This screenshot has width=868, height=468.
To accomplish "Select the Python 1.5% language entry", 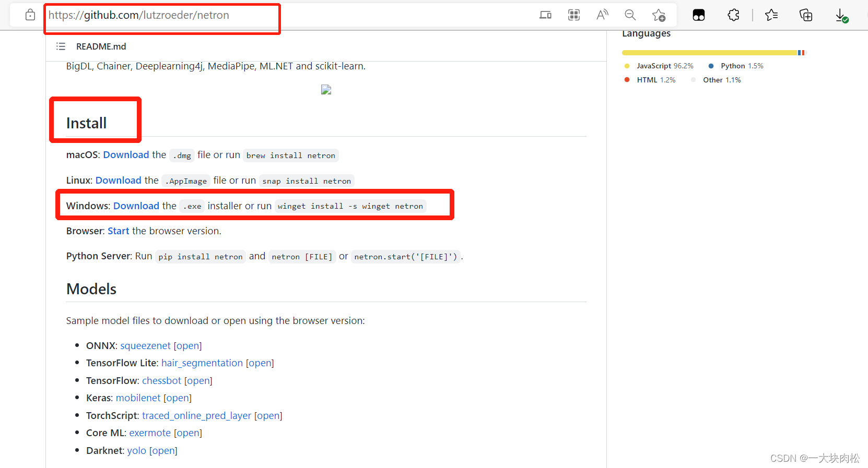I will pyautogui.click(x=742, y=66).
